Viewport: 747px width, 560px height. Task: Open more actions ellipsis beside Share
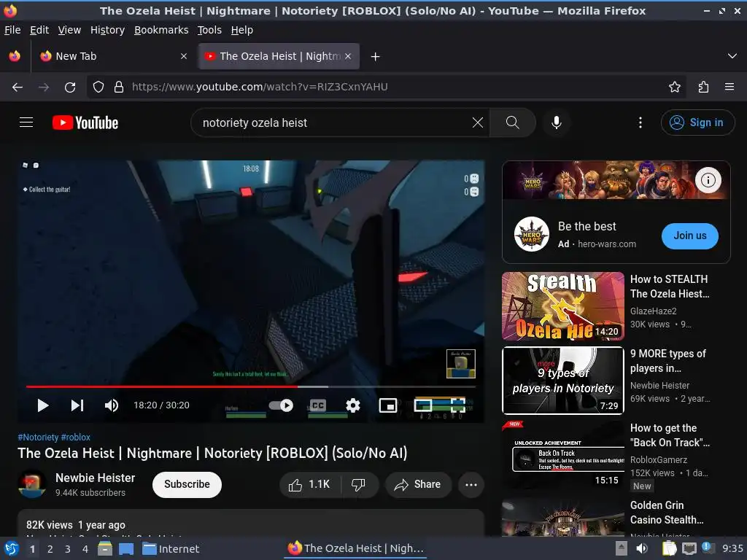coord(471,485)
